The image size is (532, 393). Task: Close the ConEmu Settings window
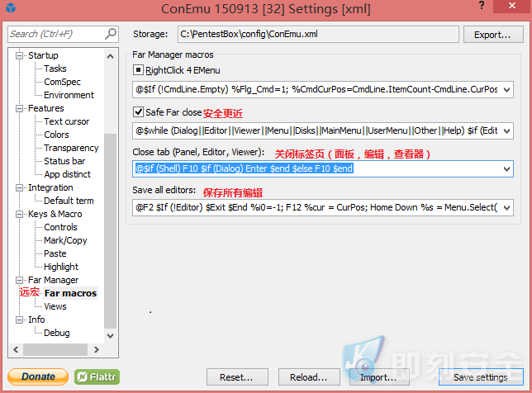coord(511,6)
